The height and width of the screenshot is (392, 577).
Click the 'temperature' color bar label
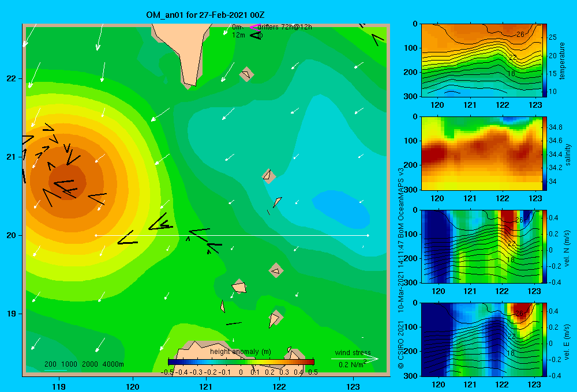(x=562, y=61)
